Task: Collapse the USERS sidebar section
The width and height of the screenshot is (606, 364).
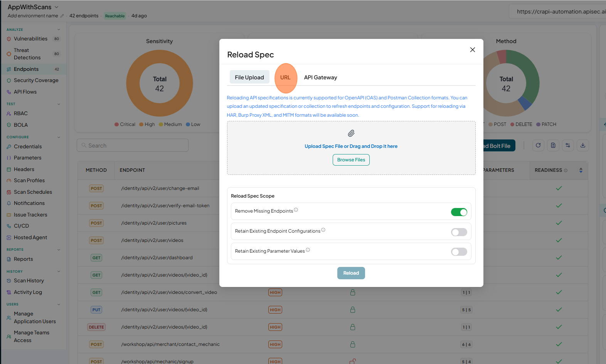Action: point(59,304)
